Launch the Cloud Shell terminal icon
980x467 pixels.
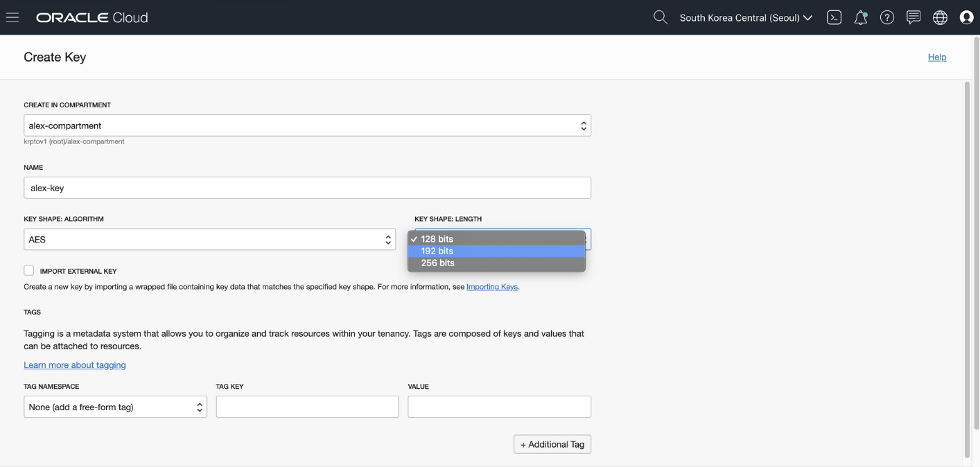pyautogui.click(x=834, y=18)
